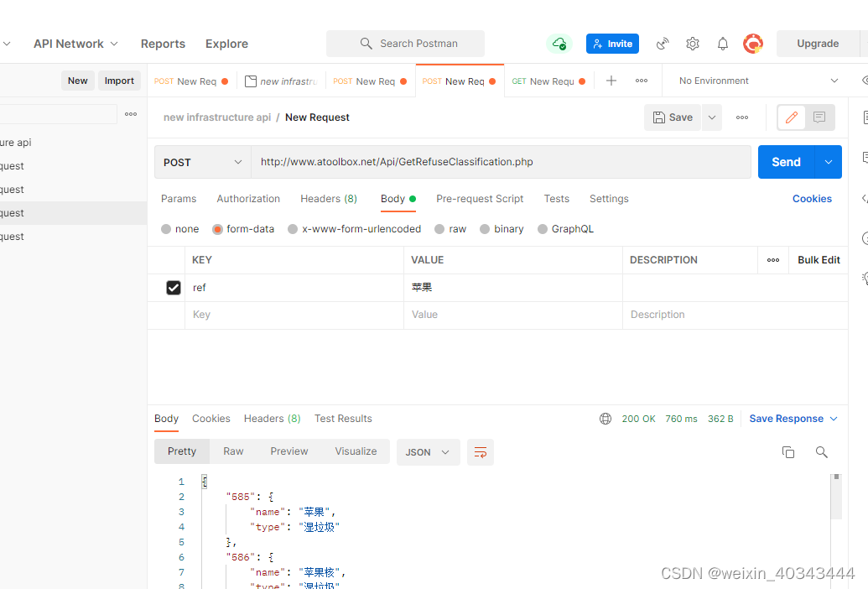The height and width of the screenshot is (589, 868).
Task: Open the Test Results tab in the response
Action: coord(343,418)
